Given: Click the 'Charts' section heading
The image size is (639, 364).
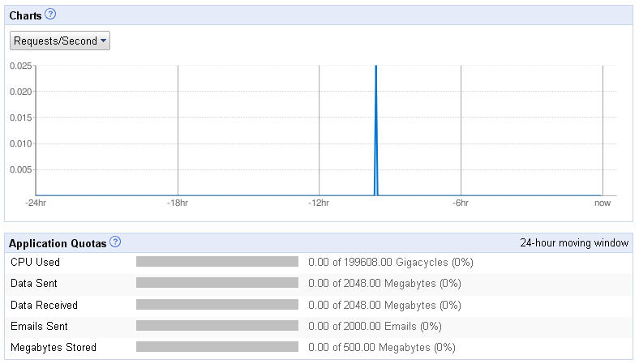Looking at the screenshot, I should (25, 15).
